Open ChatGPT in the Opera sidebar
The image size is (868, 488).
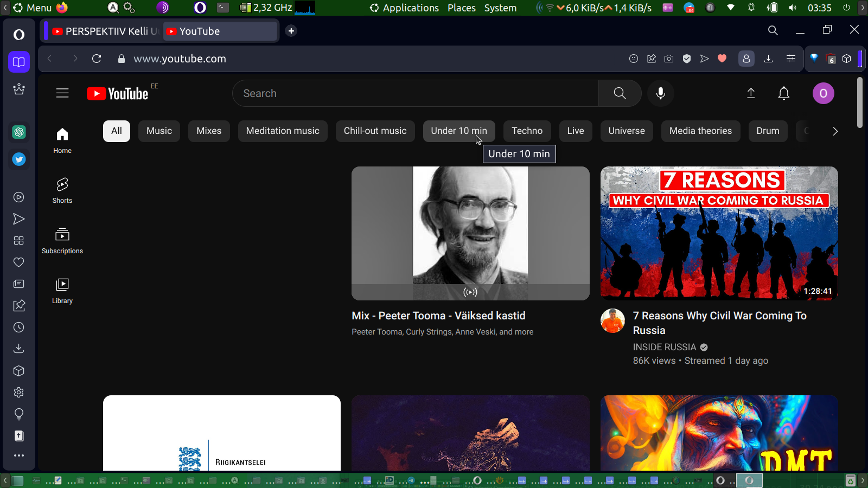(19, 132)
